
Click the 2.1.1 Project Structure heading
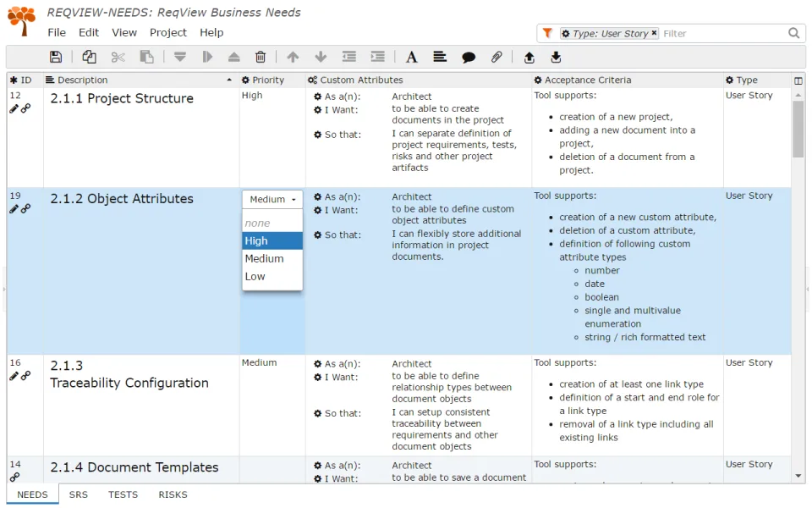point(122,98)
